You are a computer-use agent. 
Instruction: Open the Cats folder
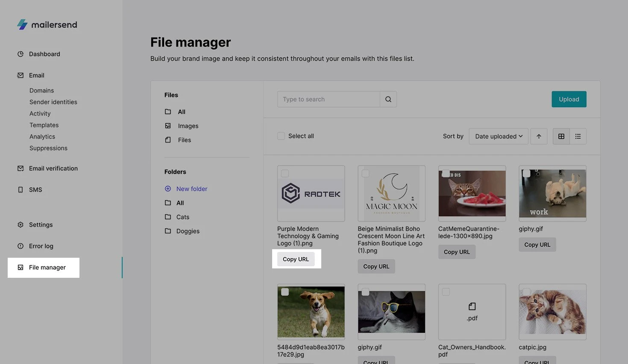point(182,217)
